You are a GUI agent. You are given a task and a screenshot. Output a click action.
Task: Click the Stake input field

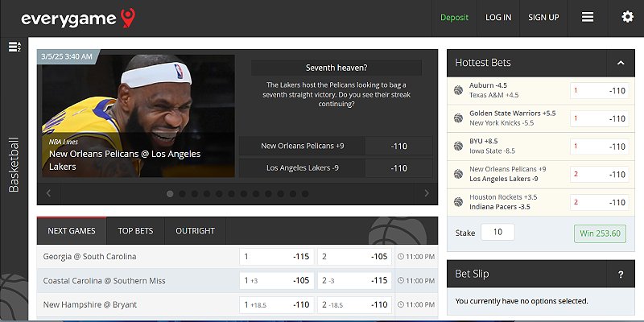point(497,232)
